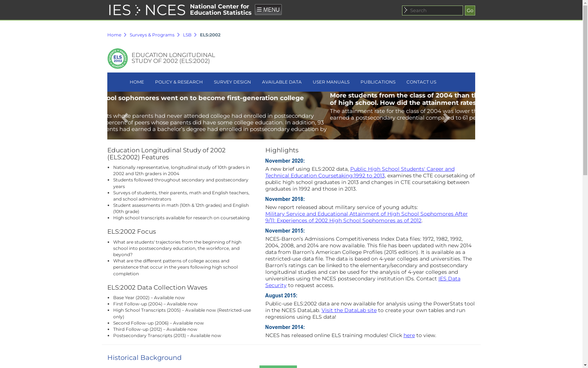Click 'November 2014:' highlight heading
This screenshot has height=368, width=588.
pyautogui.click(x=285, y=327)
